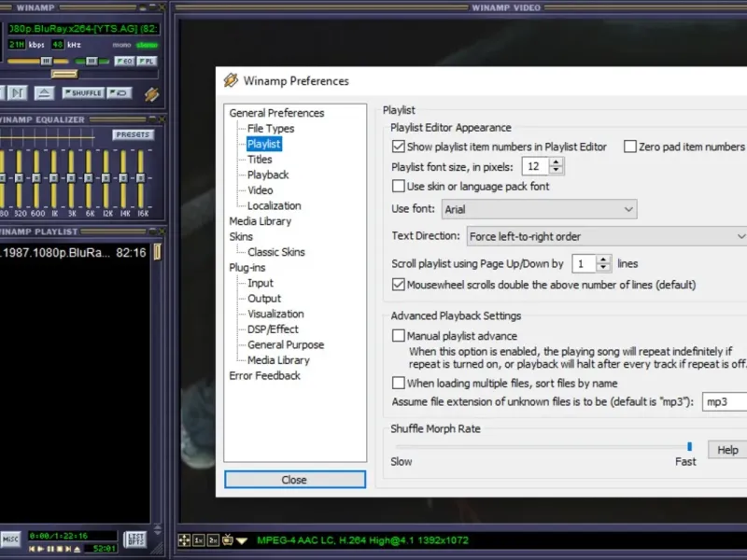Viewport: 747px width, 560px height.
Task: Click mini play icon in playlist footer
Action: coord(41,549)
